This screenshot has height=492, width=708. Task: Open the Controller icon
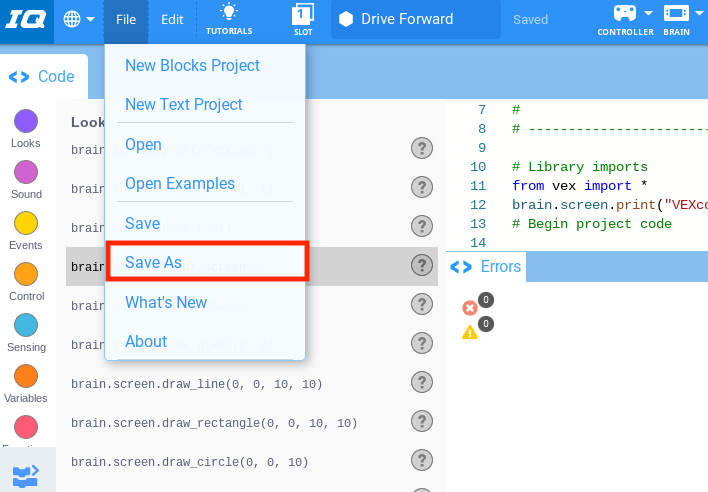coord(625,14)
